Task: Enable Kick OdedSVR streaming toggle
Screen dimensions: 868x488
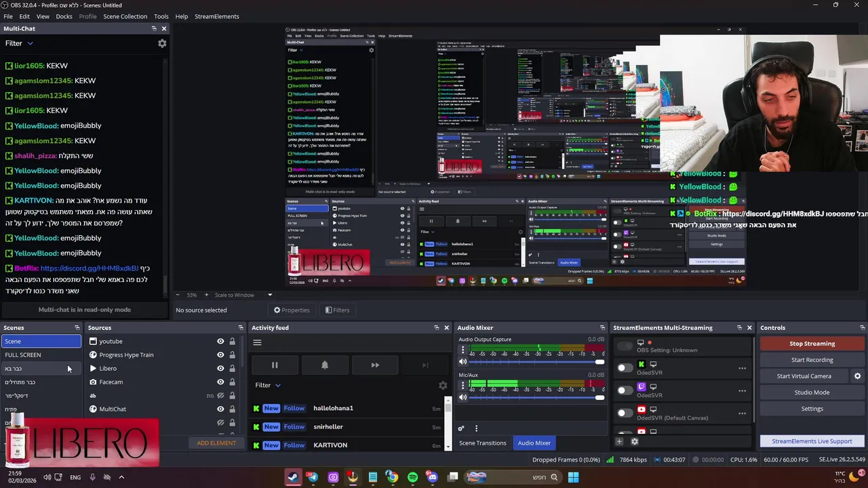Action: coord(625,368)
